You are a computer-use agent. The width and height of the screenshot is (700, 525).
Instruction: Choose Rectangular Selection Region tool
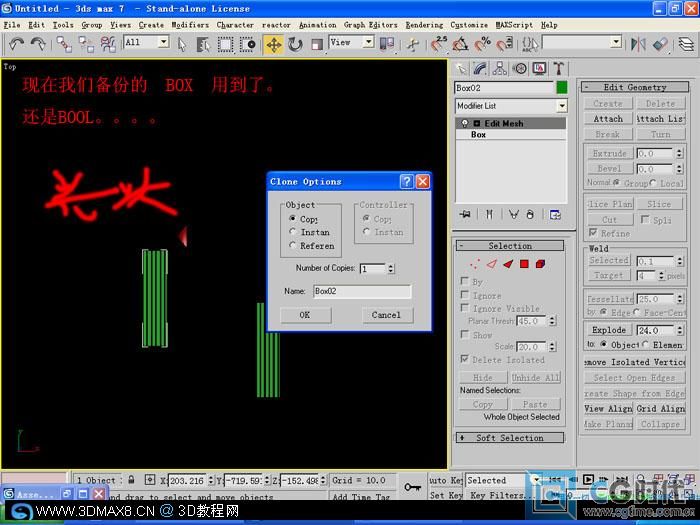(x=225, y=44)
